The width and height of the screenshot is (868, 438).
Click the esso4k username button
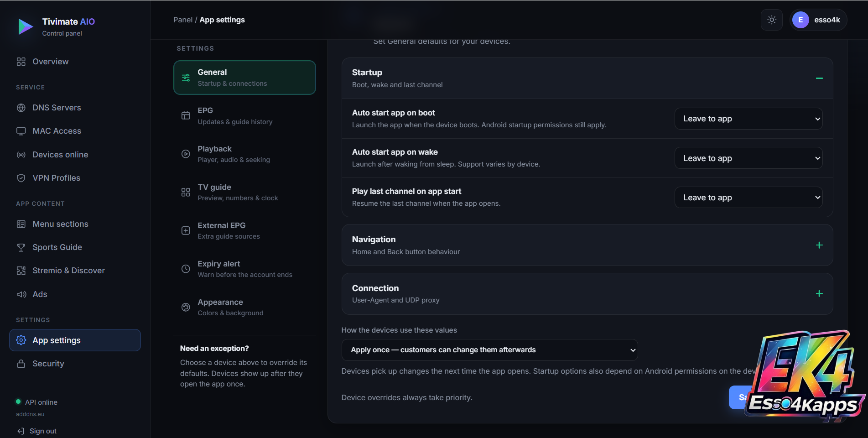(x=818, y=20)
